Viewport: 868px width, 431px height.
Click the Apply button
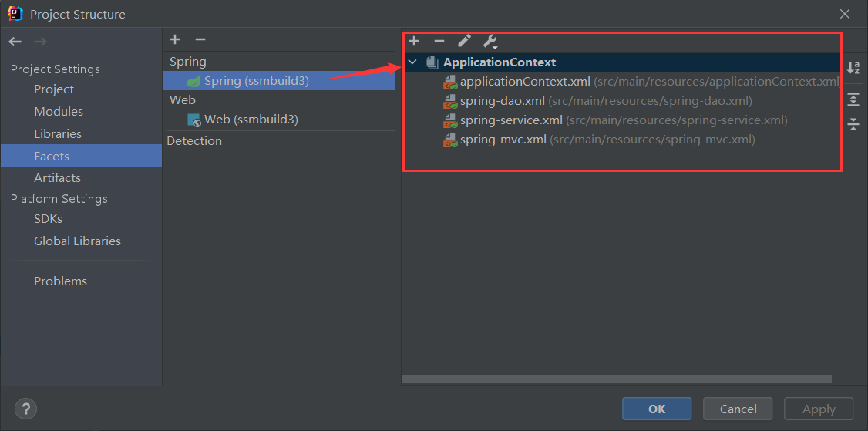click(x=819, y=409)
